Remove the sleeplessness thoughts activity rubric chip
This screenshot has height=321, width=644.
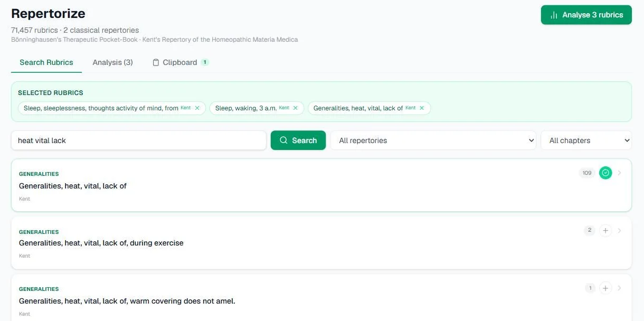coord(197,108)
